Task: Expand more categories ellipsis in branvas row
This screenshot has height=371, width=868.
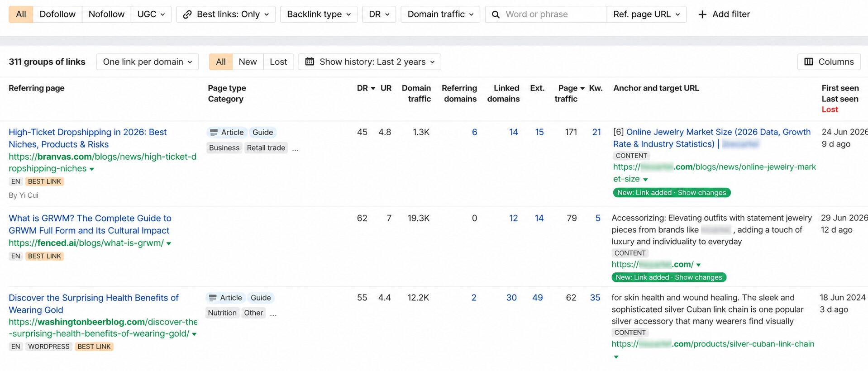Action: click(x=295, y=148)
